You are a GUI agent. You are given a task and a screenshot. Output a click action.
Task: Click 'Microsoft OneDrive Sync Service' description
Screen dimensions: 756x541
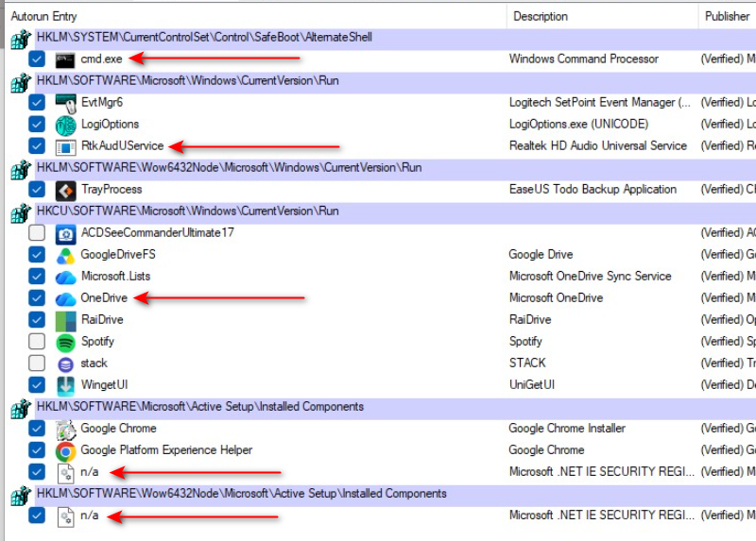click(590, 276)
